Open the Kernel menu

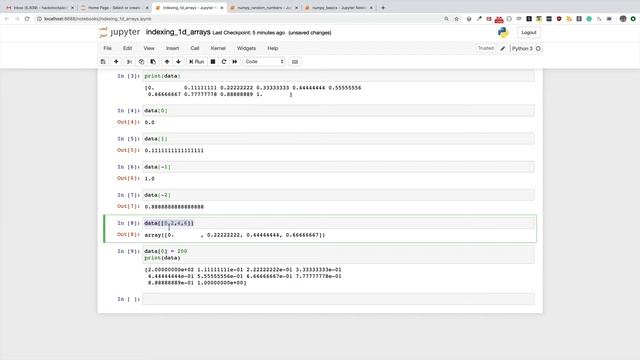click(218, 48)
